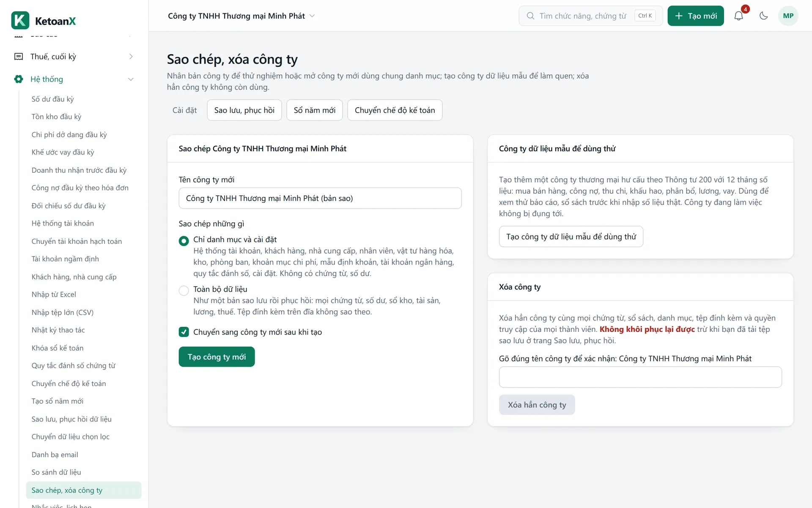Open the Chuyển chế độ kế toán tab

tap(395, 110)
